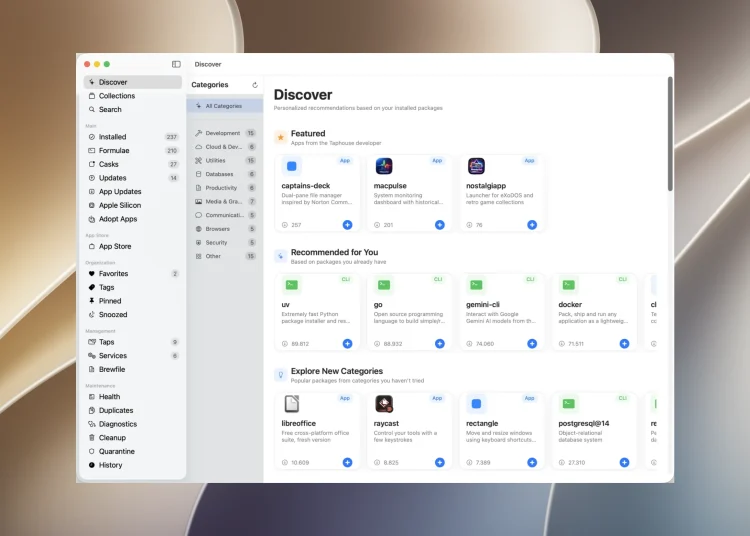Open App Updates section
Image resolution: width=750 pixels, height=536 pixels.
click(x=132, y=191)
